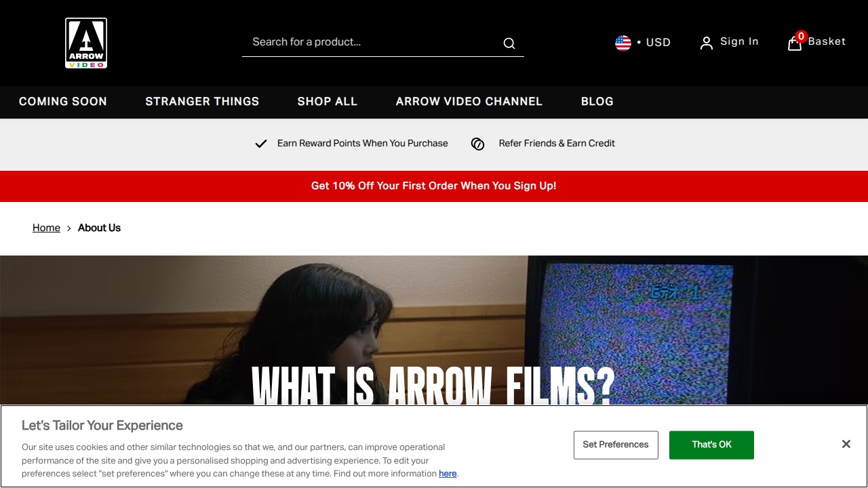
Task: Click the breadcrumb chevron separator
Action: click(68, 228)
